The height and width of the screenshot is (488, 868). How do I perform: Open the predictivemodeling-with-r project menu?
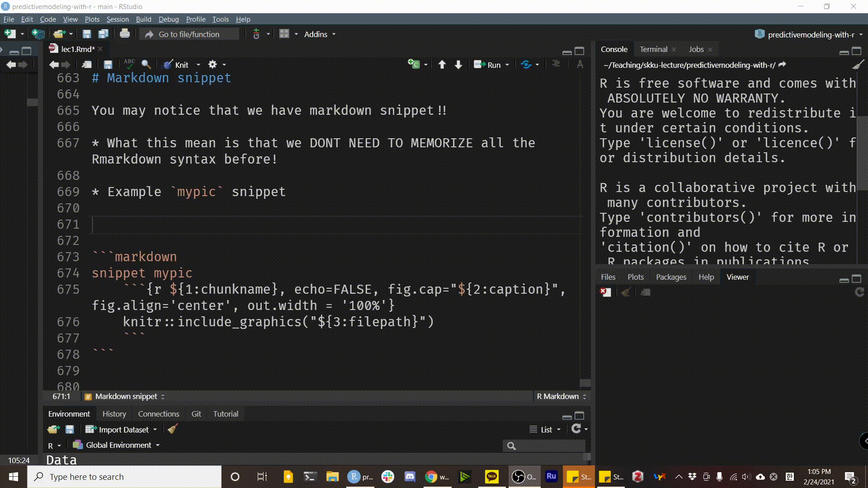pyautogui.click(x=809, y=34)
